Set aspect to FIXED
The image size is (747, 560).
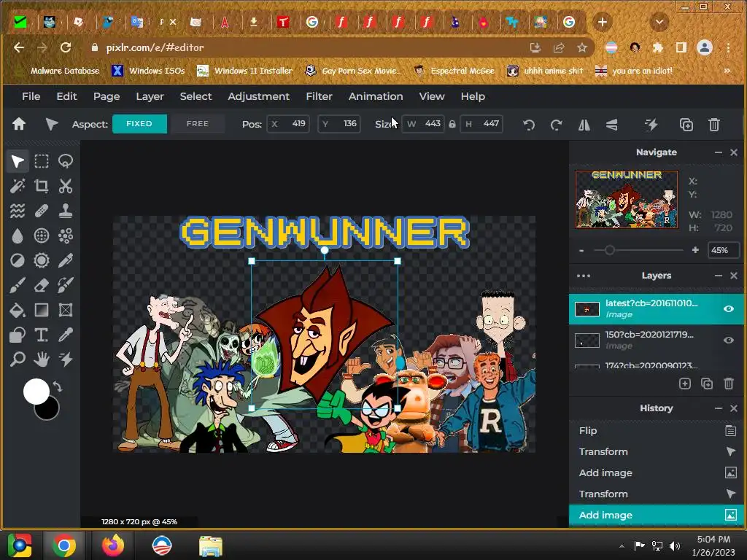click(139, 124)
